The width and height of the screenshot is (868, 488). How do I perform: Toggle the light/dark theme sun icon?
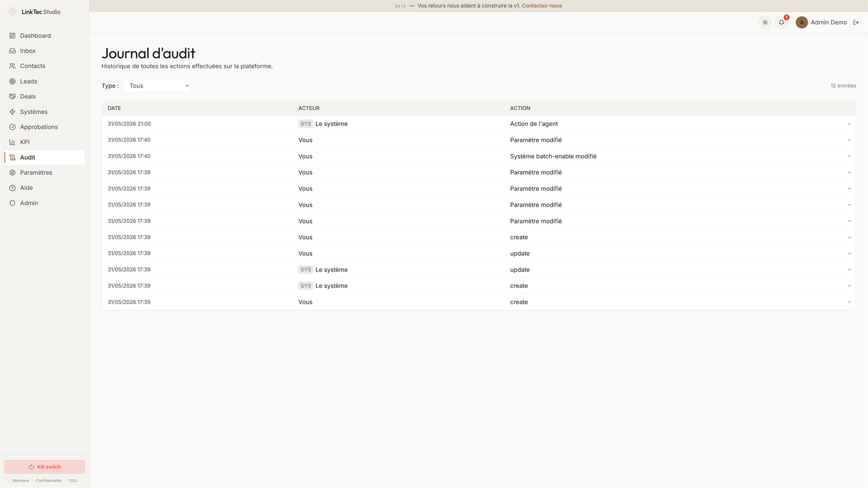(x=765, y=22)
